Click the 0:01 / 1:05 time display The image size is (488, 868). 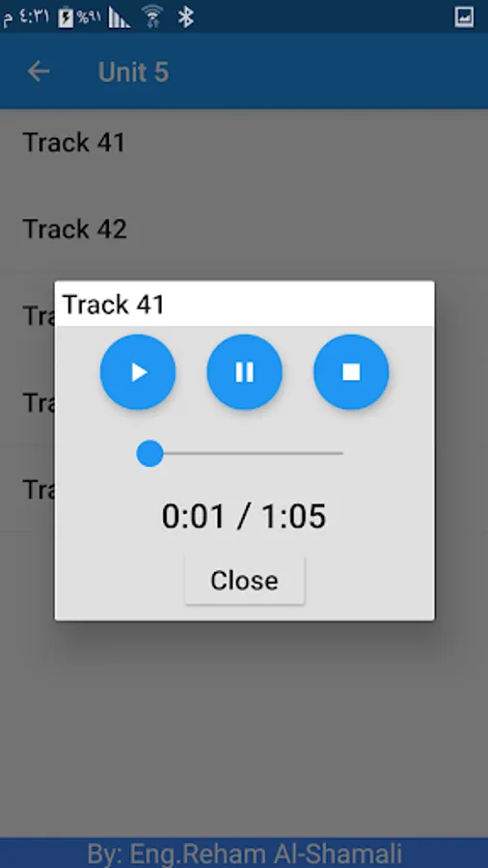coord(244,517)
